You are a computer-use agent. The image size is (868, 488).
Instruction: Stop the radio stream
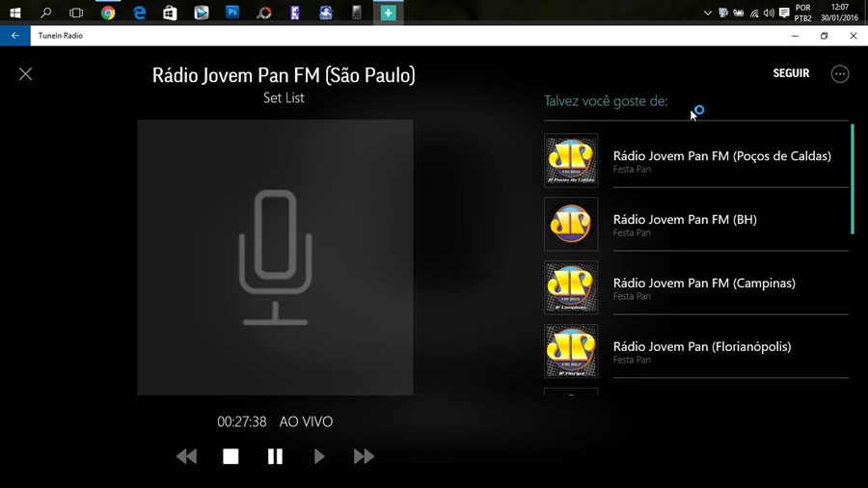click(x=231, y=456)
